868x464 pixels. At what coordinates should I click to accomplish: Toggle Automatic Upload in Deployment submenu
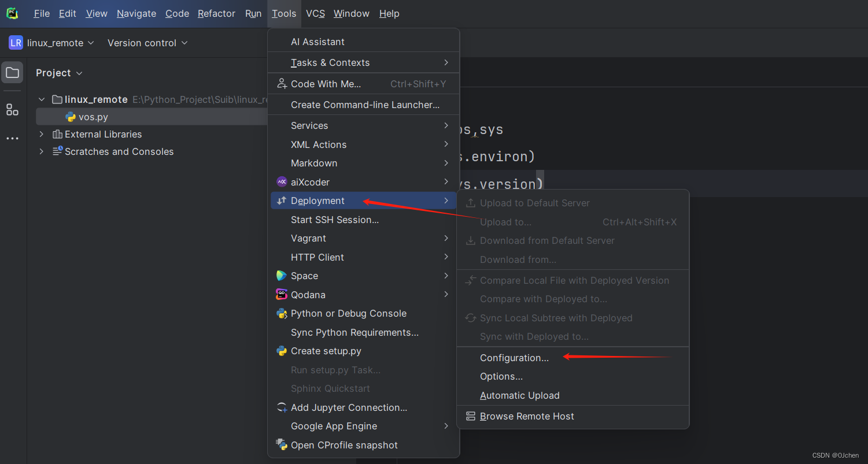[573, 395]
